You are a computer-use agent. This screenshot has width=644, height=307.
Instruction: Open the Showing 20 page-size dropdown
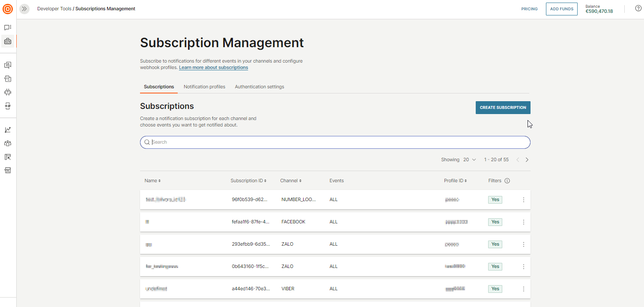click(470, 159)
